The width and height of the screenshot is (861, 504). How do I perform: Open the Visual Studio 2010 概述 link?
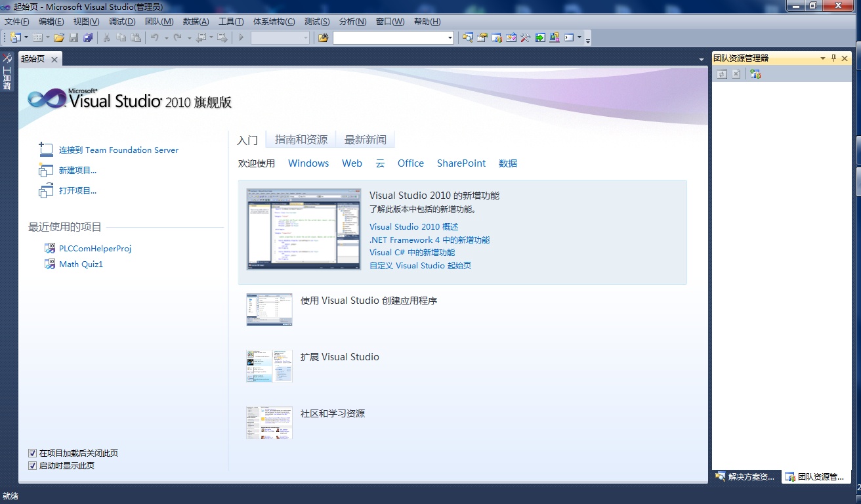click(413, 226)
